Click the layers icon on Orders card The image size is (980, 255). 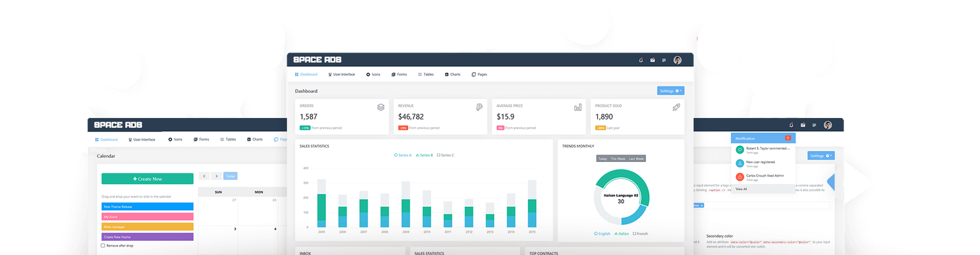(x=380, y=107)
